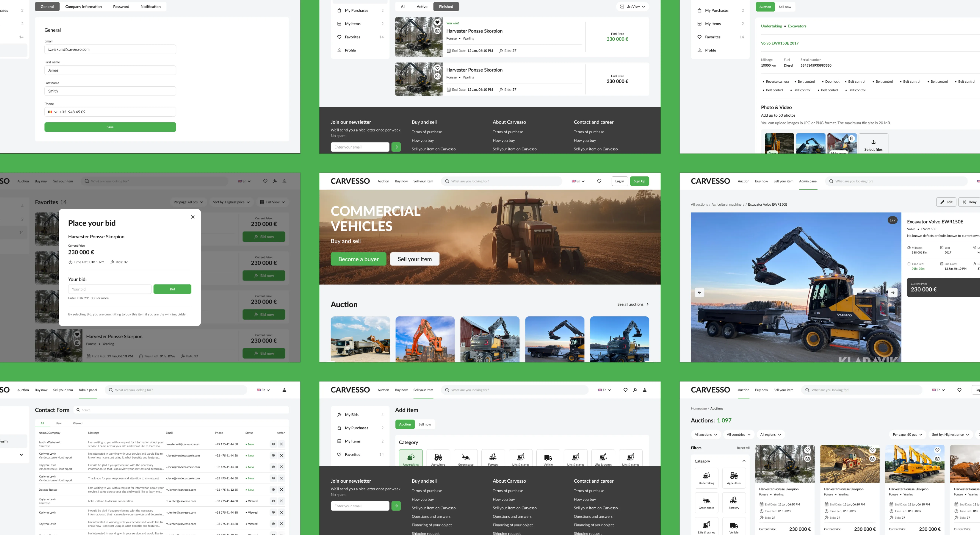Filter auctions by Green space in Filters sidebar
Screen dimensions: 980x535
[x=706, y=503]
